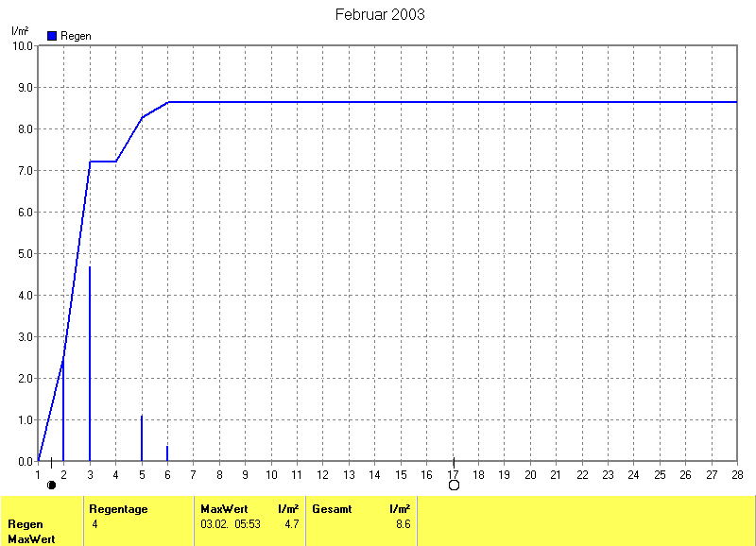Select the Regentage column header
The image size is (756, 546).
tap(118, 509)
